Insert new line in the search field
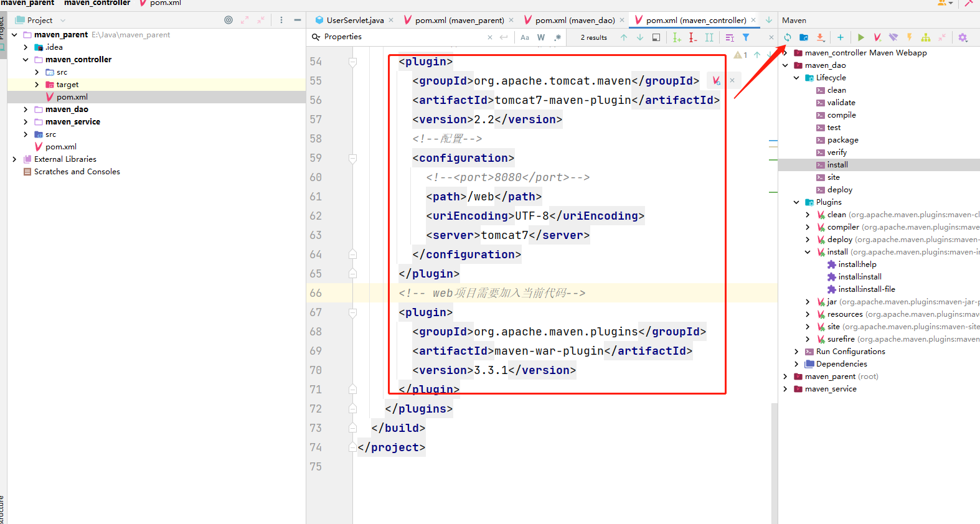 pyautogui.click(x=504, y=37)
